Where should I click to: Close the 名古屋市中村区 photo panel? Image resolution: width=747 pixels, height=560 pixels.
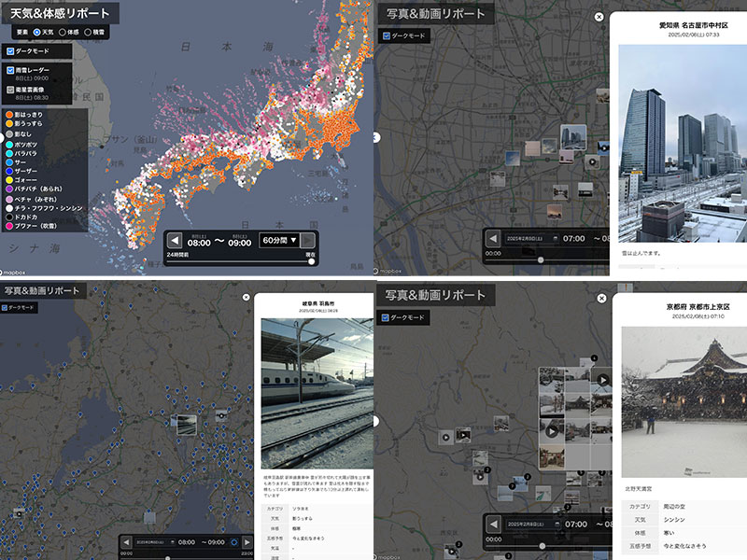click(599, 17)
